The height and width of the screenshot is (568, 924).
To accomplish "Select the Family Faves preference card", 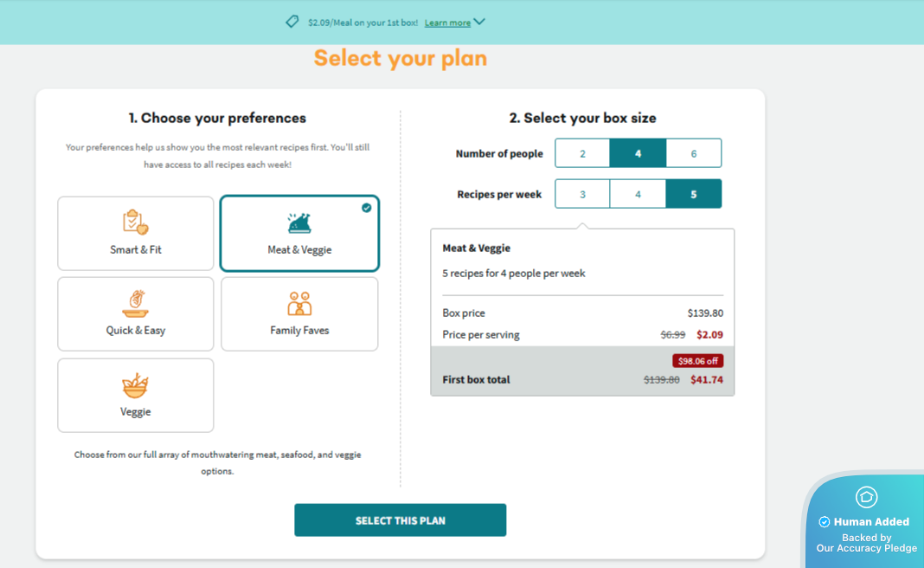I will (x=299, y=314).
